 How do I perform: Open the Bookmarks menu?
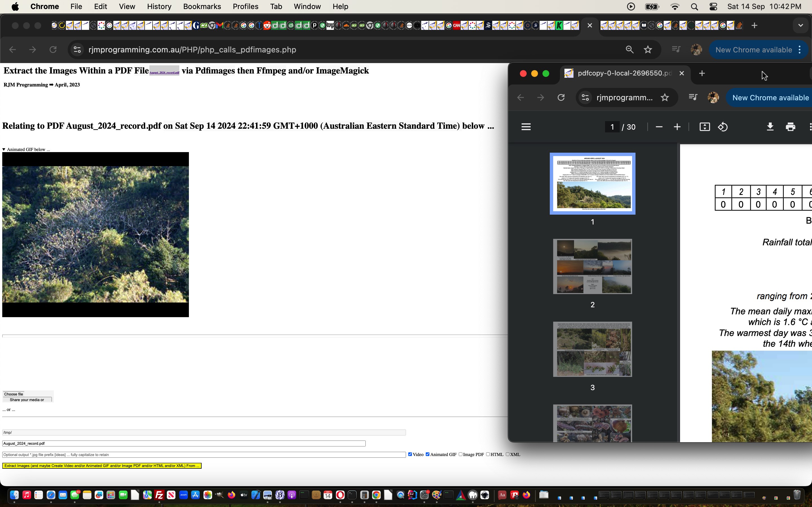point(202,6)
